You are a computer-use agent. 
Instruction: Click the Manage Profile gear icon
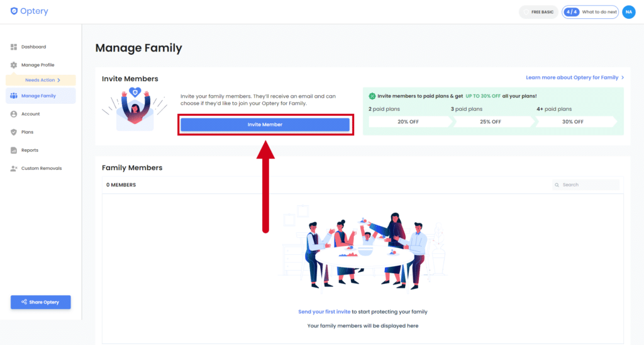point(14,65)
